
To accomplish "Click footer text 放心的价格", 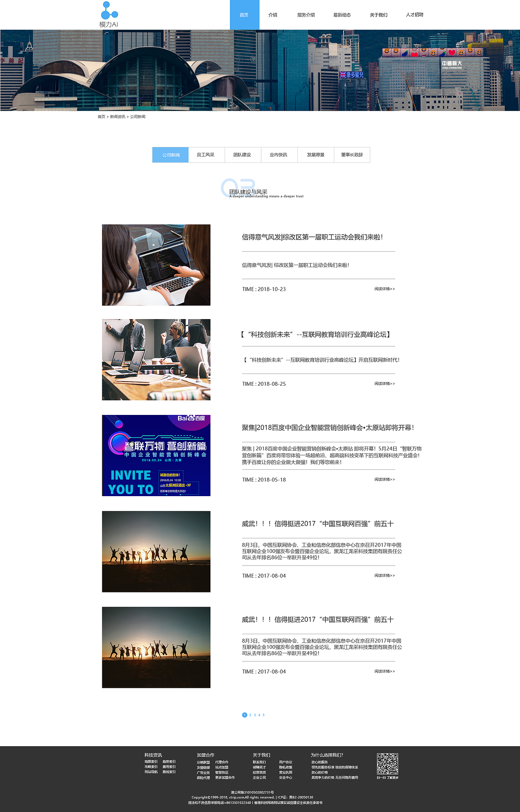I will (x=320, y=773).
